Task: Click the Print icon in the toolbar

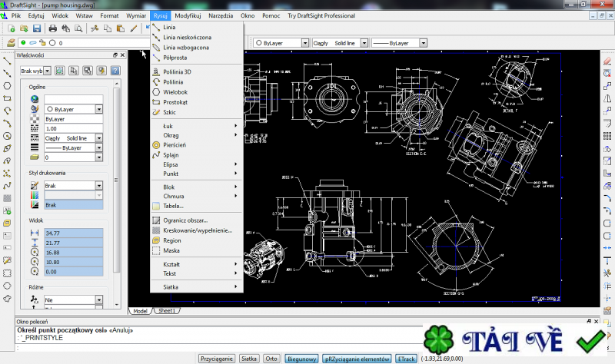Action: pos(53,28)
